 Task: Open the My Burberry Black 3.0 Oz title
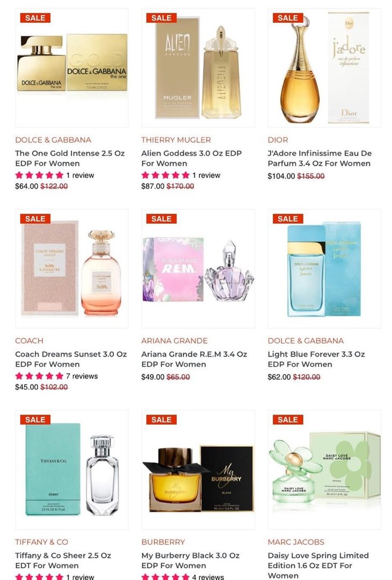coord(190,560)
